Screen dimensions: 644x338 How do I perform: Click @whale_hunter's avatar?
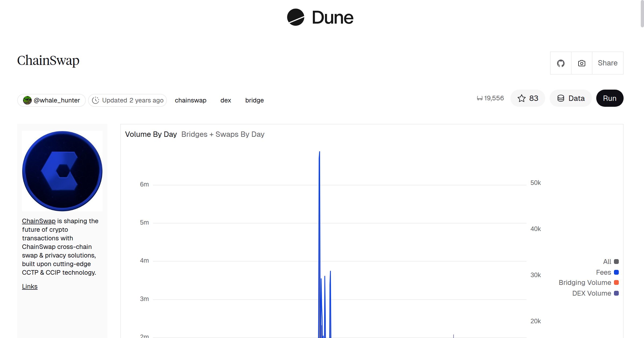tap(28, 100)
